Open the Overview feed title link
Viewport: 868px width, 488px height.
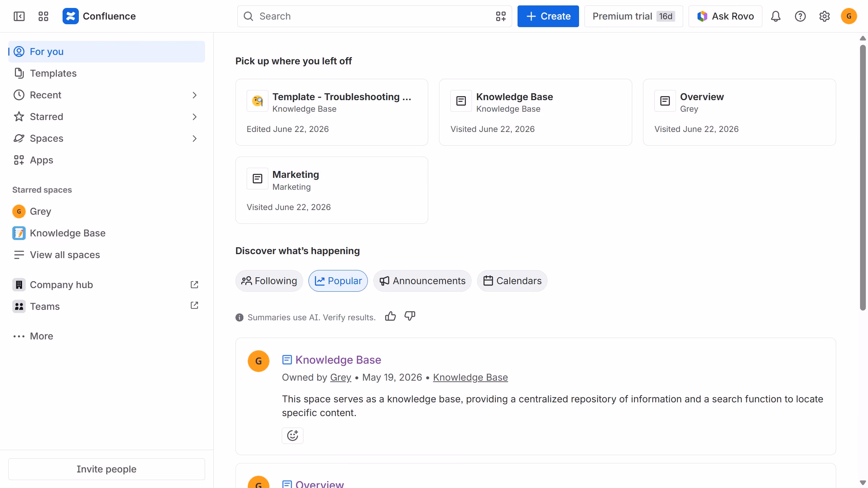pos(320,484)
